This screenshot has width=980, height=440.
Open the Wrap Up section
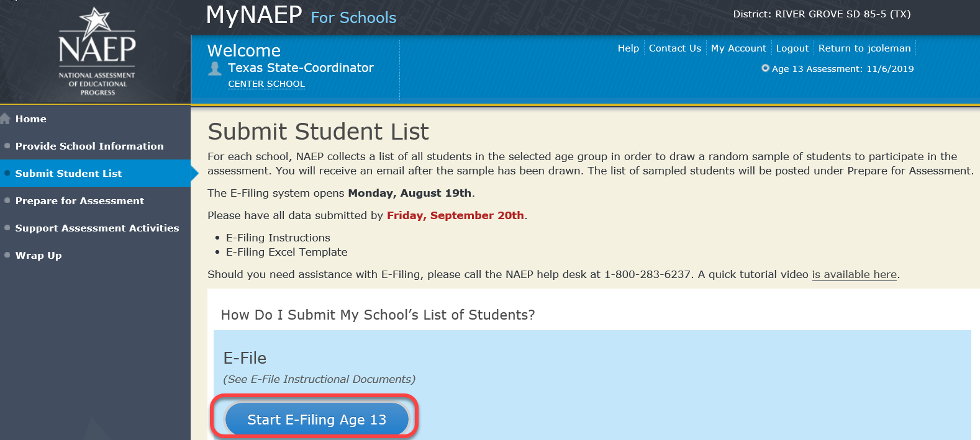tap(39, 255)
